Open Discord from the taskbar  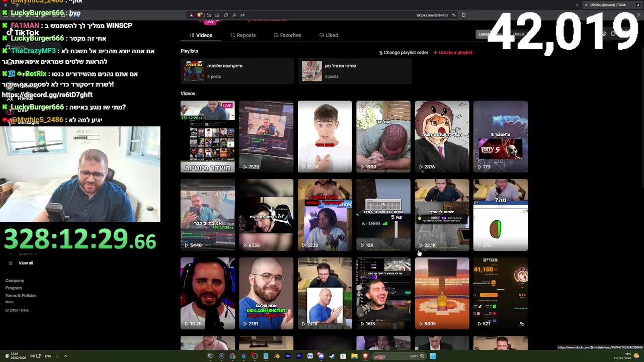tap(320, 356)
